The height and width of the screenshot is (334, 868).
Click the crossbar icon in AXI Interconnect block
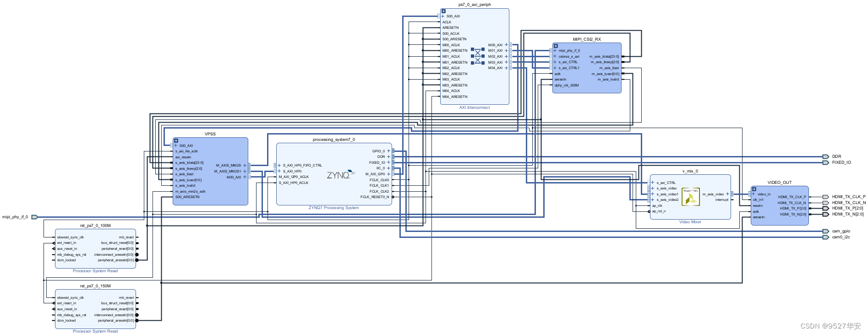[478, 56]
